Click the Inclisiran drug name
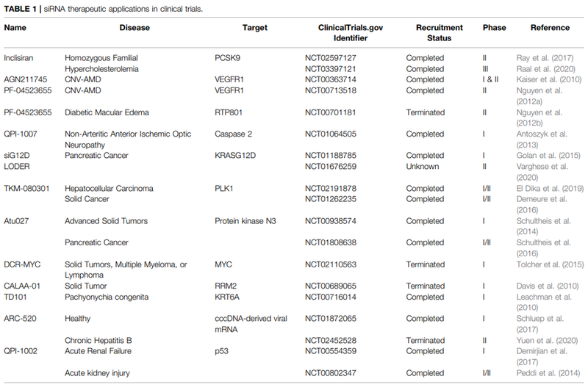 tap(20, 57)
